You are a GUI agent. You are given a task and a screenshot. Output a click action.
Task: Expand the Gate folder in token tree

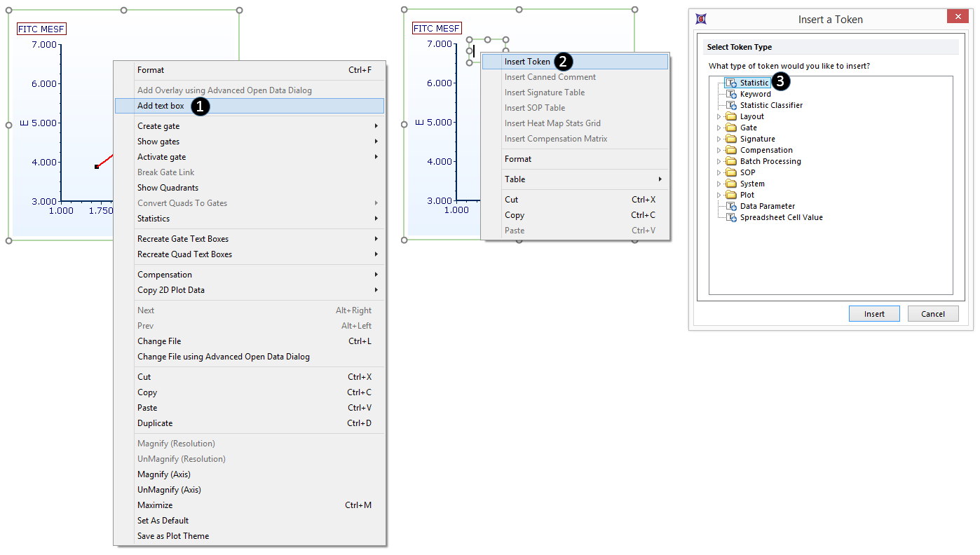click(719, 128)
